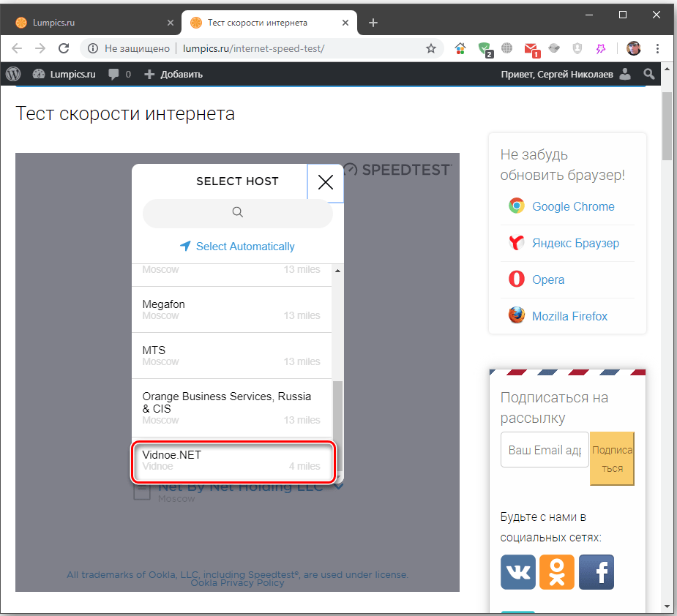The width and height of the screenshot is (677, 616).
Task: Click the Email subscription input field
Action: click(x=545, y=450)
